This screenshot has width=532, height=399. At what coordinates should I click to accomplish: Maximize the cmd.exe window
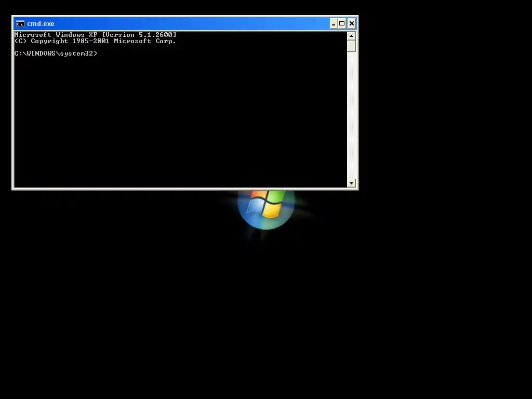click(x=342, y=23)
